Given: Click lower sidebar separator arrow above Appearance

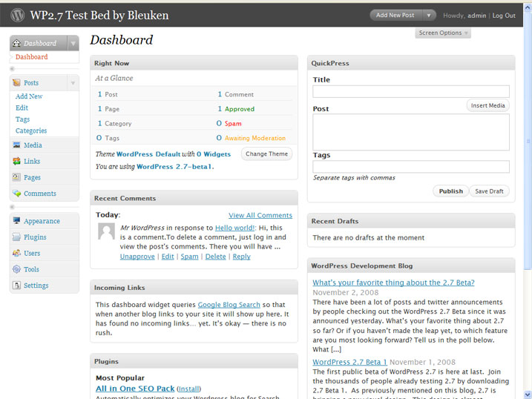Looking at the screenshot, I should pos(12,207).
